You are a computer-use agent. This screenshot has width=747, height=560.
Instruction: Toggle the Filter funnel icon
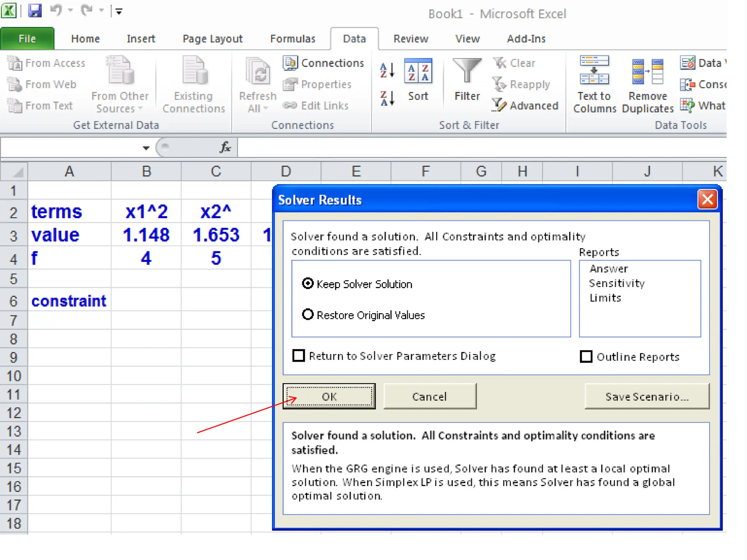[467, 72]
